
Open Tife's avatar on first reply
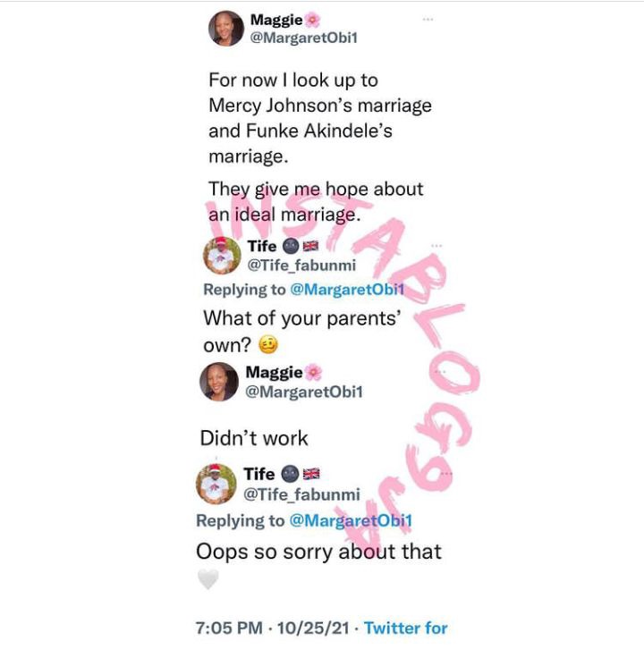coord(222,255)
